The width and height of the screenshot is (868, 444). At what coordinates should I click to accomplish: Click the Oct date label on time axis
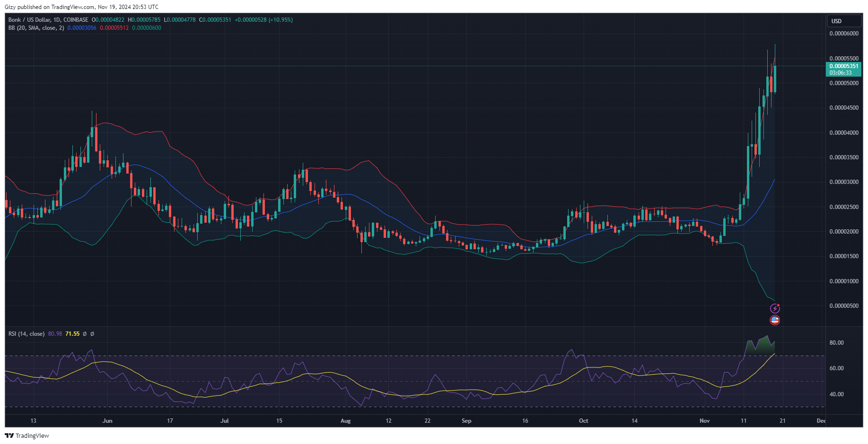coord(584,421)
